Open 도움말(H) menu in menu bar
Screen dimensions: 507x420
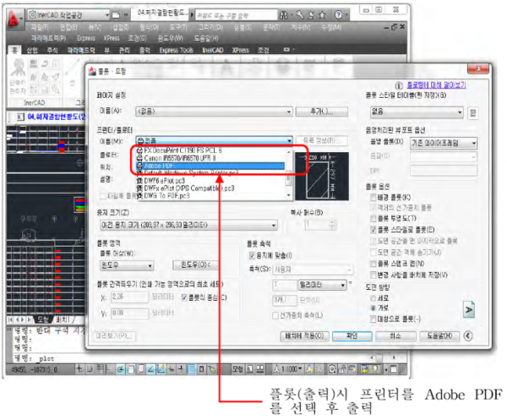[206, 39]
